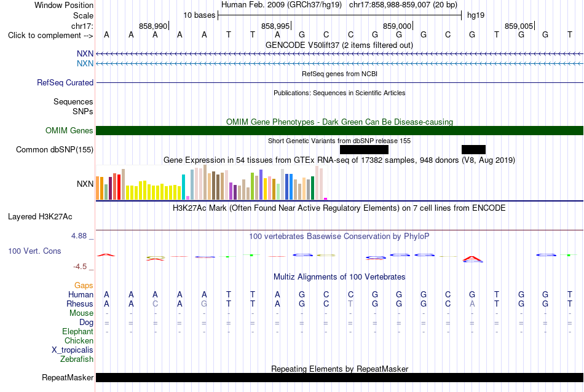Click the 'Chicken' alignment row label
This screenshot has height=392, width=584.
79,340
